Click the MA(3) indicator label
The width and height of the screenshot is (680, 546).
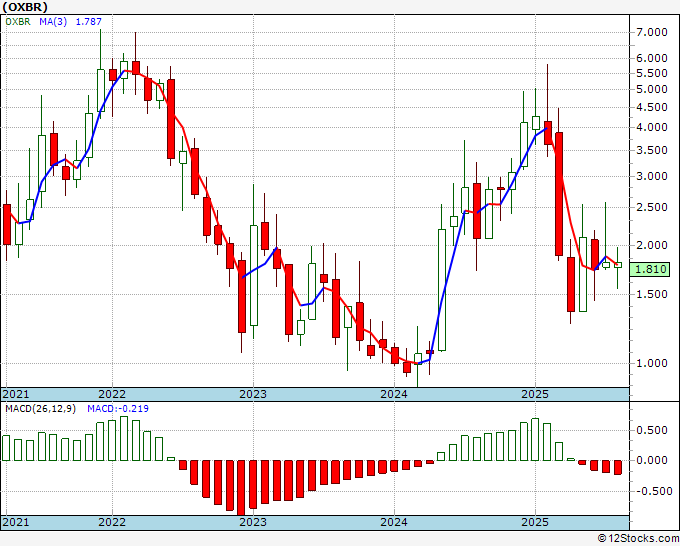tap(53, 21)
